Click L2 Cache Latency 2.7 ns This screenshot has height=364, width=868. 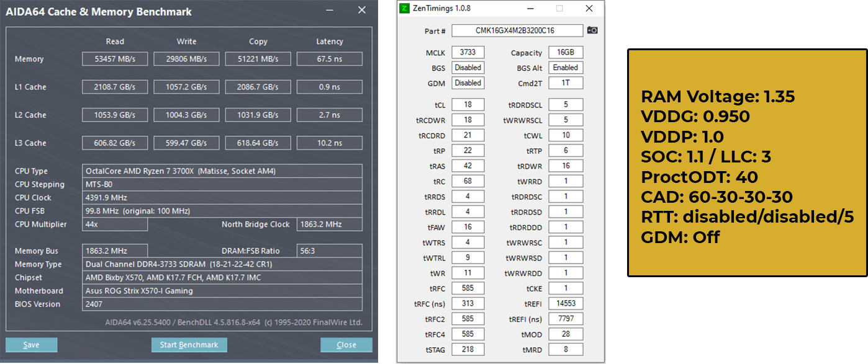330,115
